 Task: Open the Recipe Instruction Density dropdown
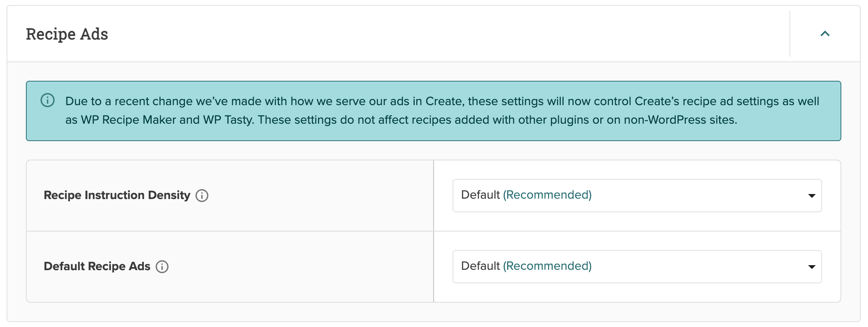637,196
